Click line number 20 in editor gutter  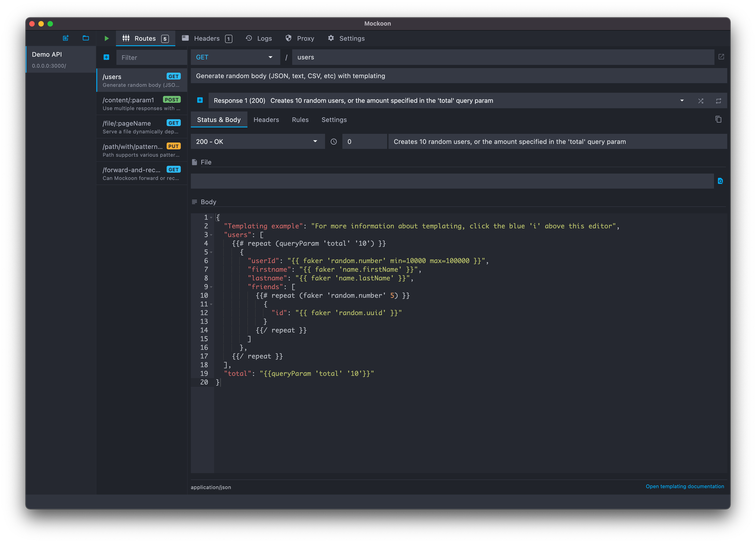(204, 382)
